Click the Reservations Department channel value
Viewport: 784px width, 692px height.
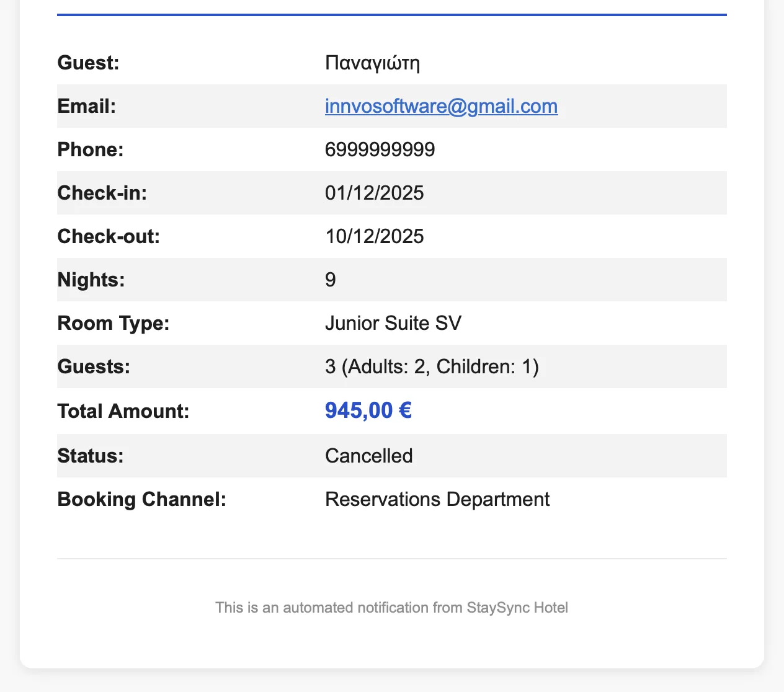(x=437, y=499)
